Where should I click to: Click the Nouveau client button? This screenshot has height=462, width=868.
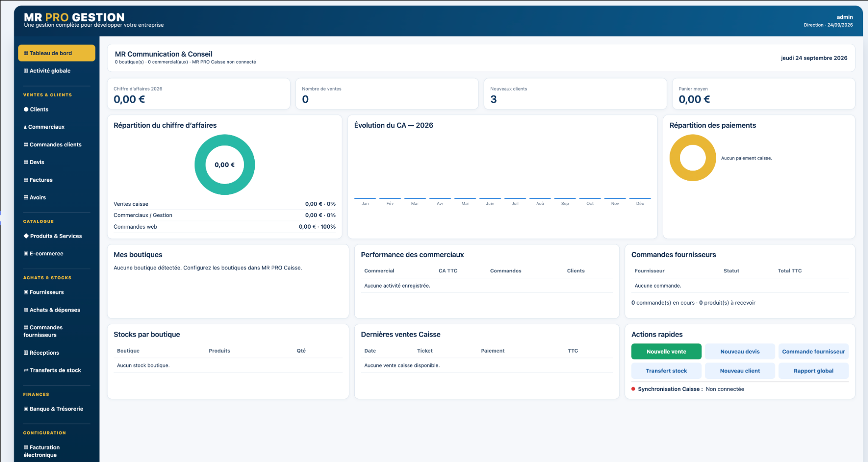point(740,371)
